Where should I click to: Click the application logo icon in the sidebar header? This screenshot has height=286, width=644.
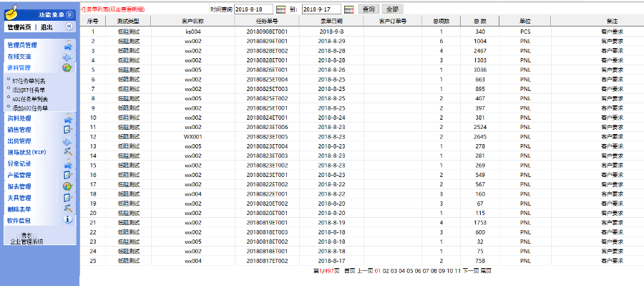coord(12,12)
